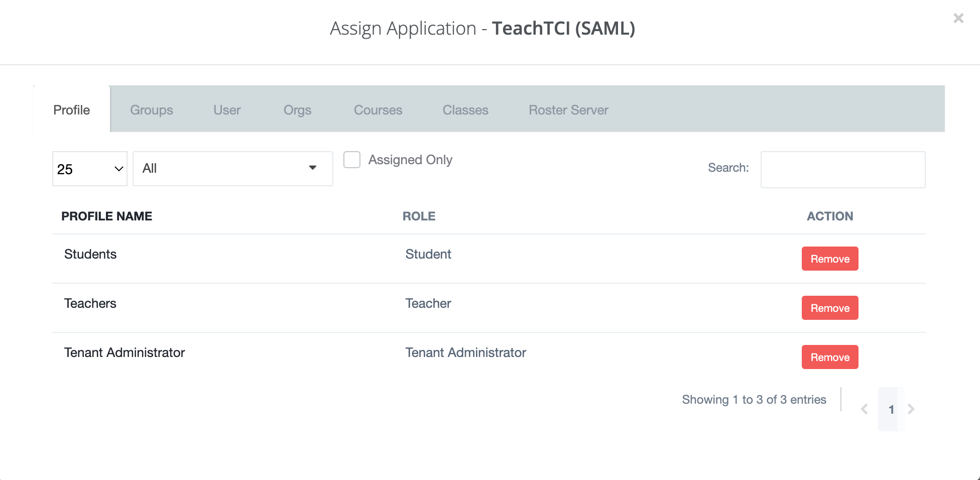Open the All filter dropdown arrow
Screen dimensions: 980x480
pyautogui.click(x=313, y=168)
